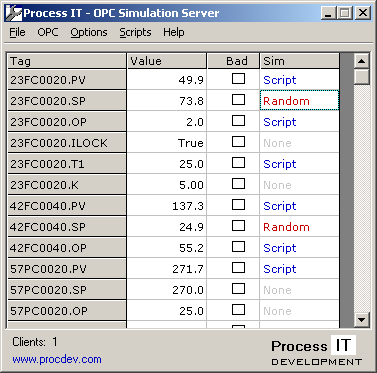
Task: Select the Script sim cell for 57PC0020.PV
Action: point(299,268)
